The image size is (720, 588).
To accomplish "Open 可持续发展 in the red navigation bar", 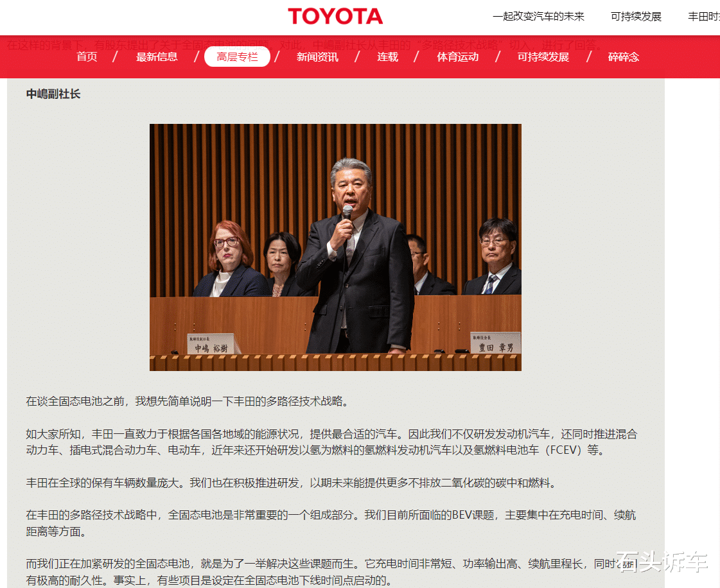I will click(543, 57).
